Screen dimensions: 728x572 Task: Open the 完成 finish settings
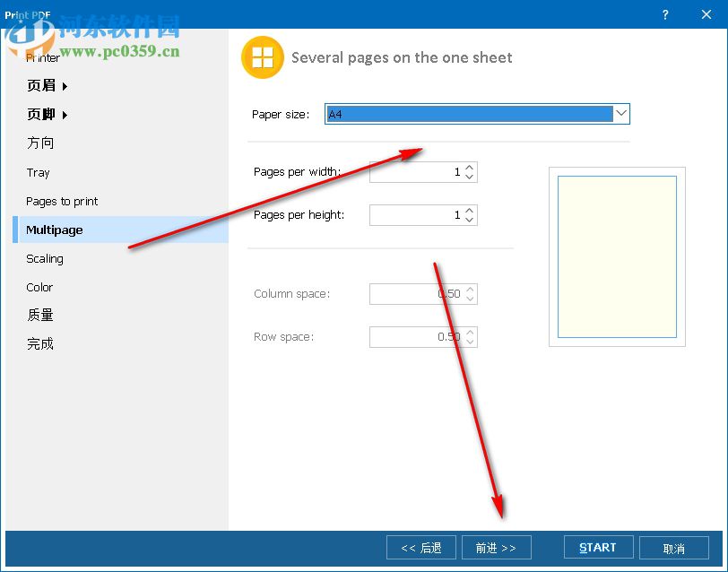[41, 343]
